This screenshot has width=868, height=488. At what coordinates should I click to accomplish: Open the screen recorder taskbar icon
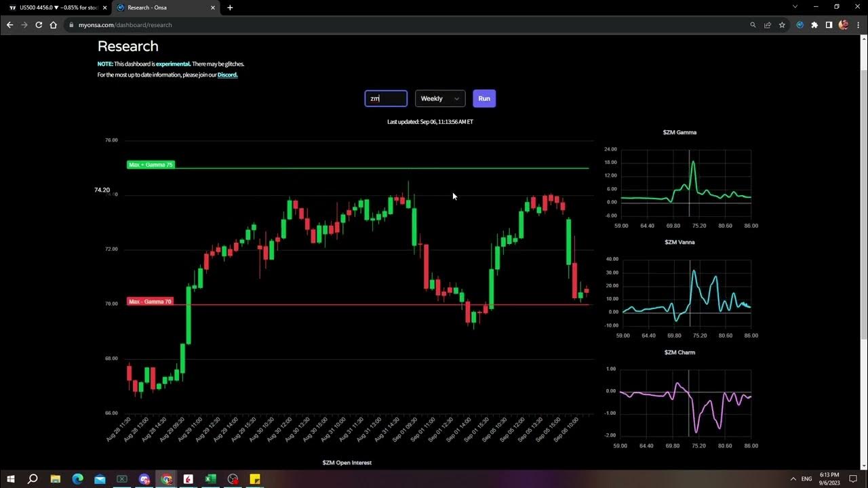233,479
